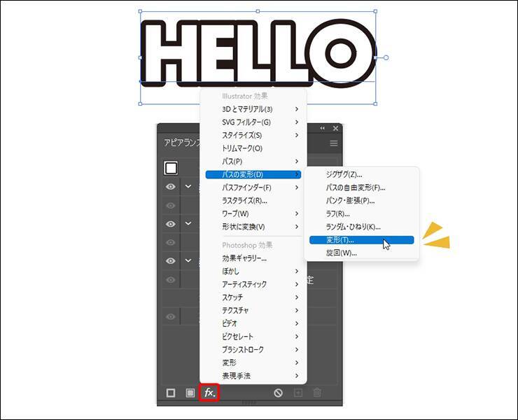Choose ジグザグ(Z)... effect

[362, 174]
